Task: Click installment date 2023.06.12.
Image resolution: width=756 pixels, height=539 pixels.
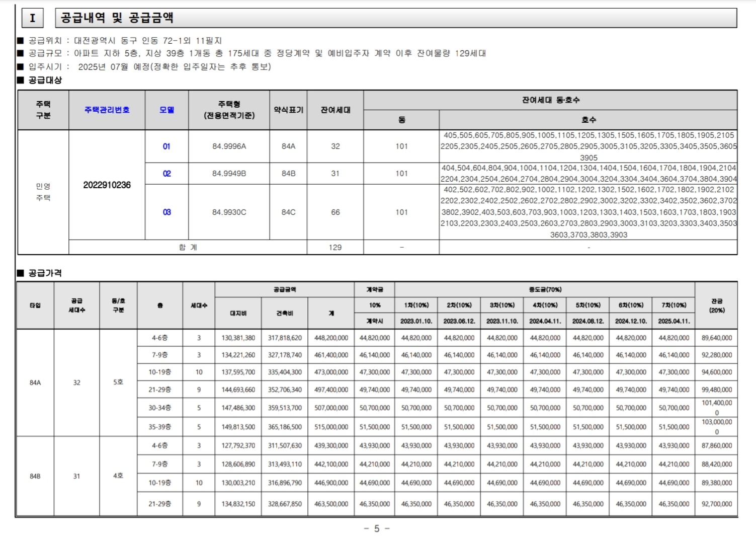Action: pyautogui.click(x=459, y=321)
